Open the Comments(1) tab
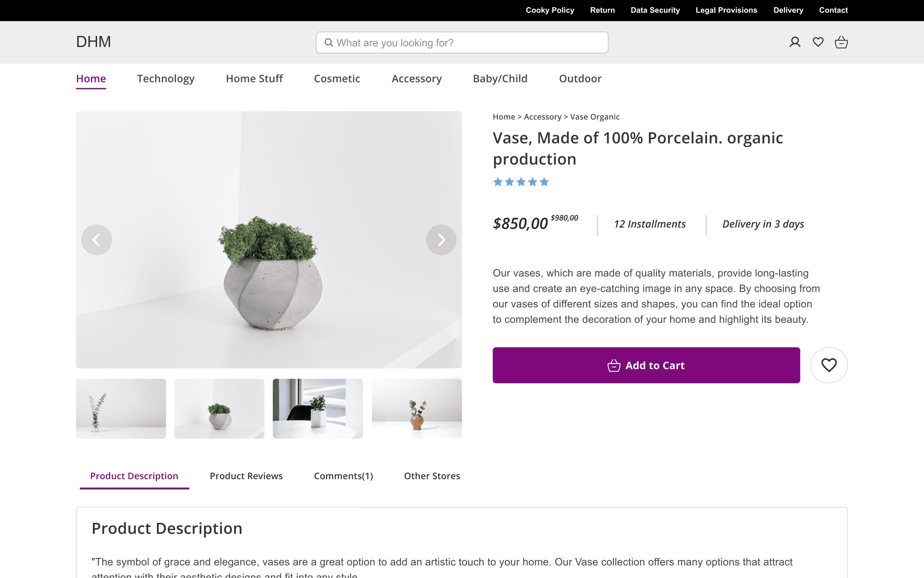This screenshot has height=578, width=924. coord(343,476)
